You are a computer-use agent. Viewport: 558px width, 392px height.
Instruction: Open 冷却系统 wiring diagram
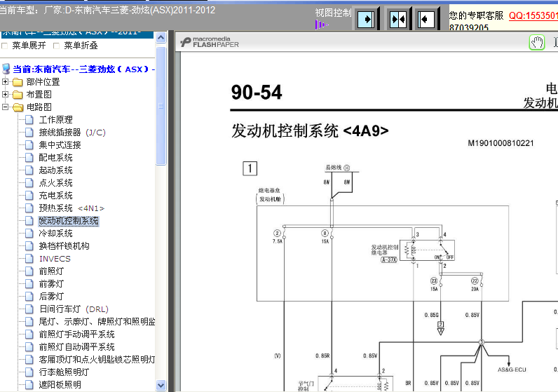55,234
